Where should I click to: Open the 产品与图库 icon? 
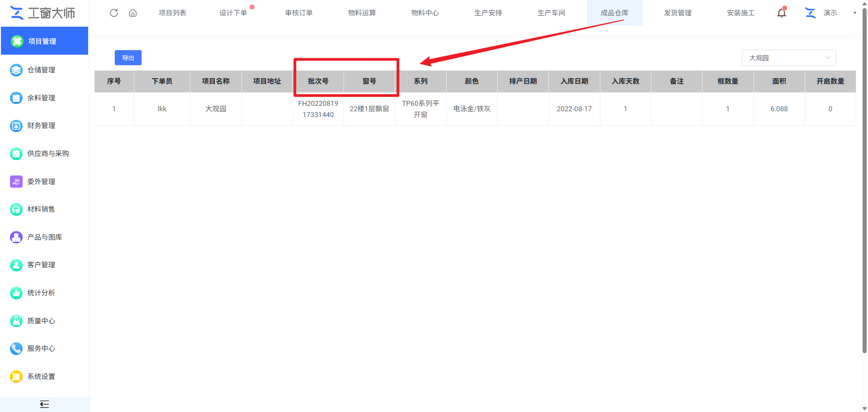click(16, 237)
